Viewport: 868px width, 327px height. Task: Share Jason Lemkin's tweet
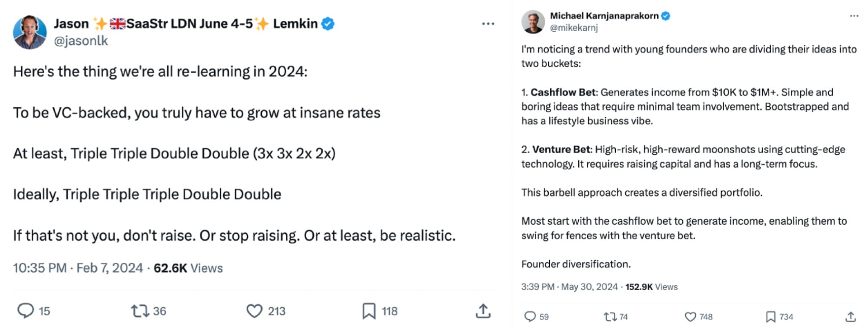tap(483, 311)
